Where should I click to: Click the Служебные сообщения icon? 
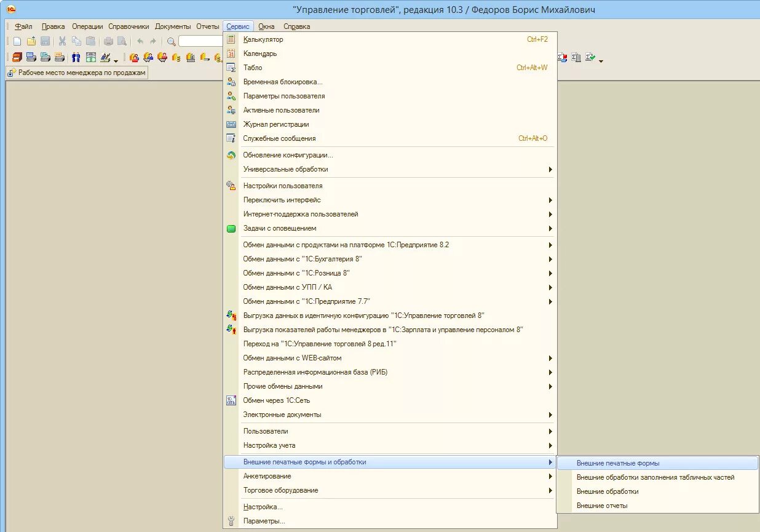tap(231, 138)
